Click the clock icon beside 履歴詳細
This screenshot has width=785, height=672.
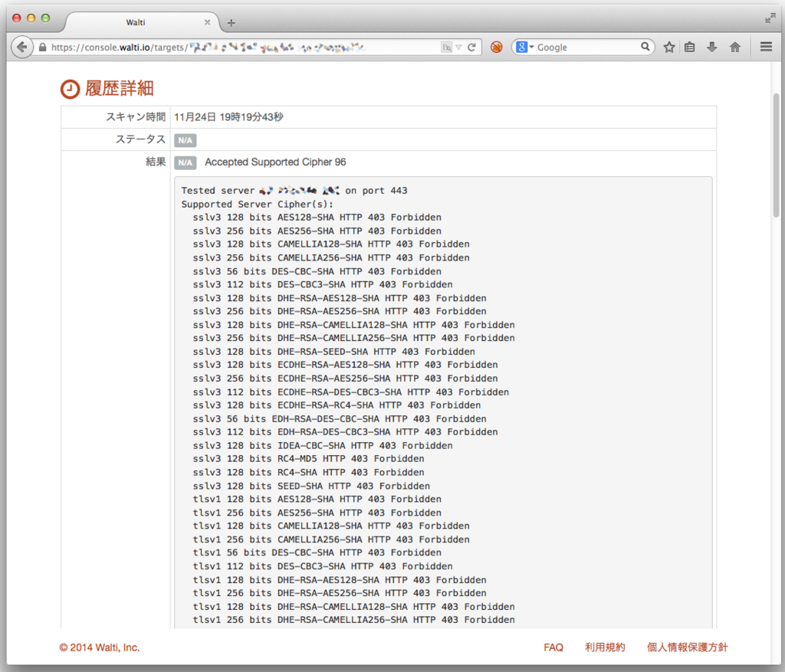(70, 89)
